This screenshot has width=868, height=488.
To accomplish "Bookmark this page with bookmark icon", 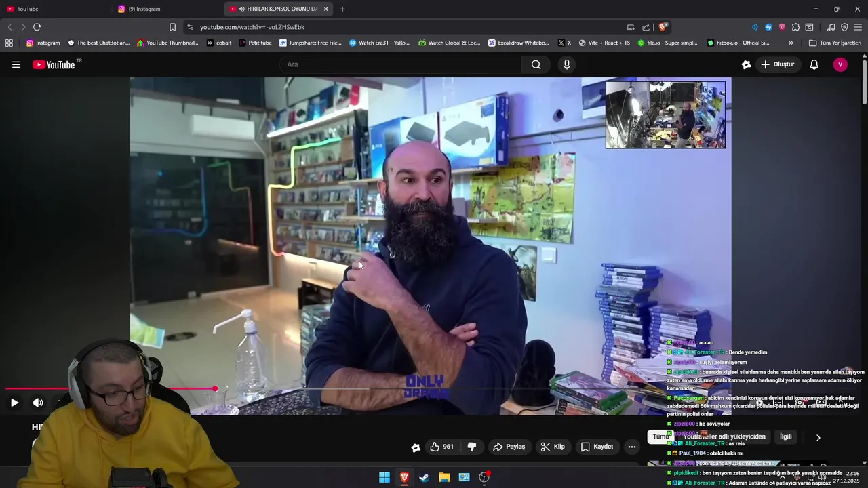I will (x=172, y=27).
